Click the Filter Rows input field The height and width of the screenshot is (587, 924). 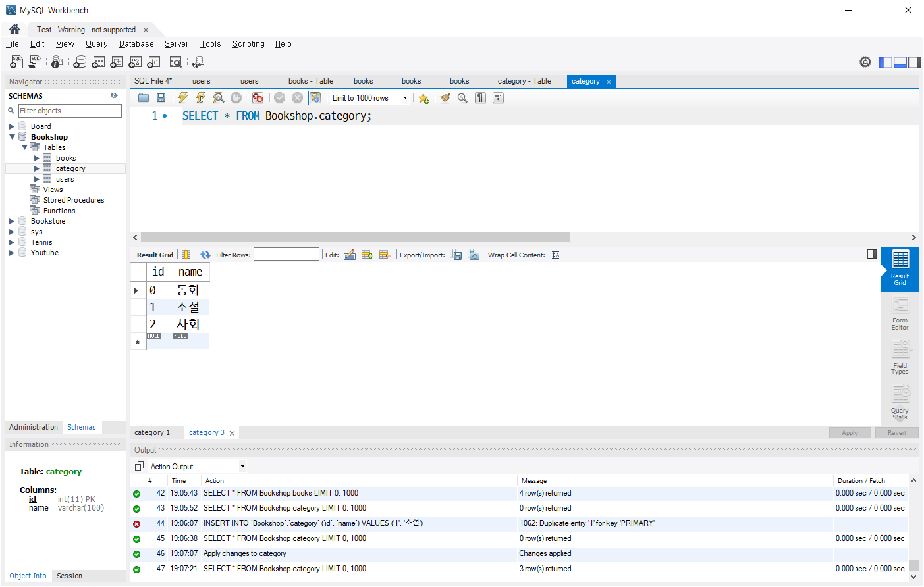pyautogui.click(x=286, y=255)
